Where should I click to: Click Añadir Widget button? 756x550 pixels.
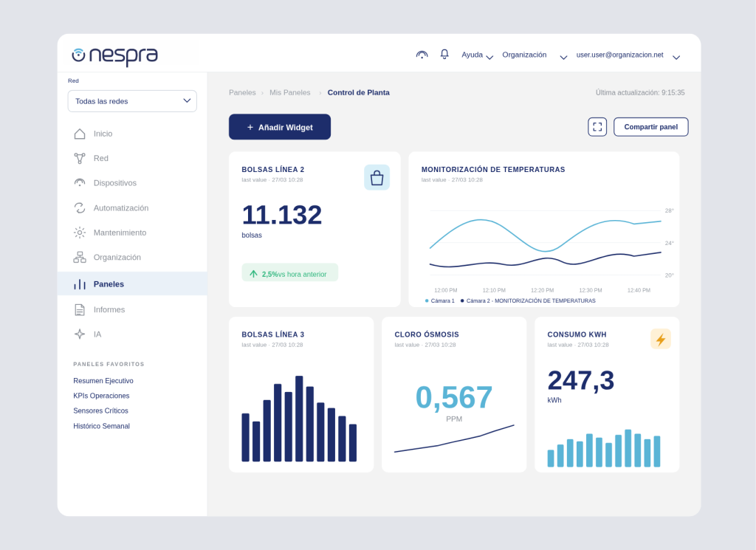point(280,127)
